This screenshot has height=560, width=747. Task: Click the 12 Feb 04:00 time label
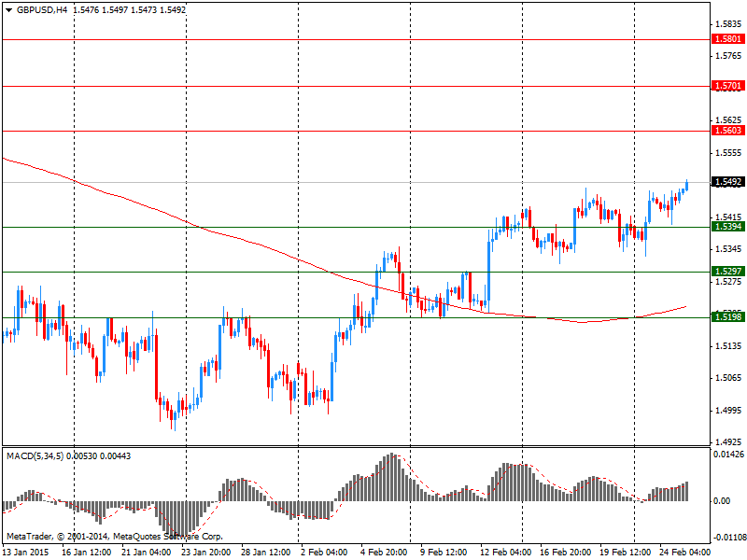[505, 553]
